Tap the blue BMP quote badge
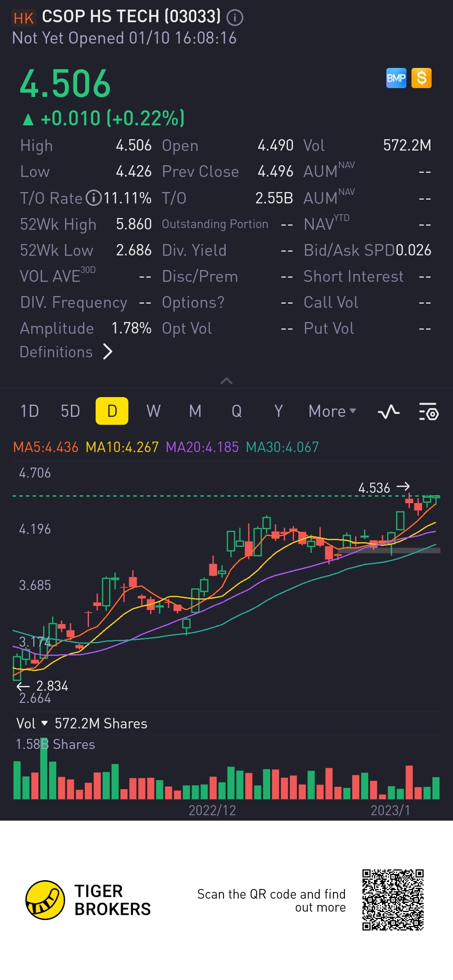453x980 pixels. (396, 78)
